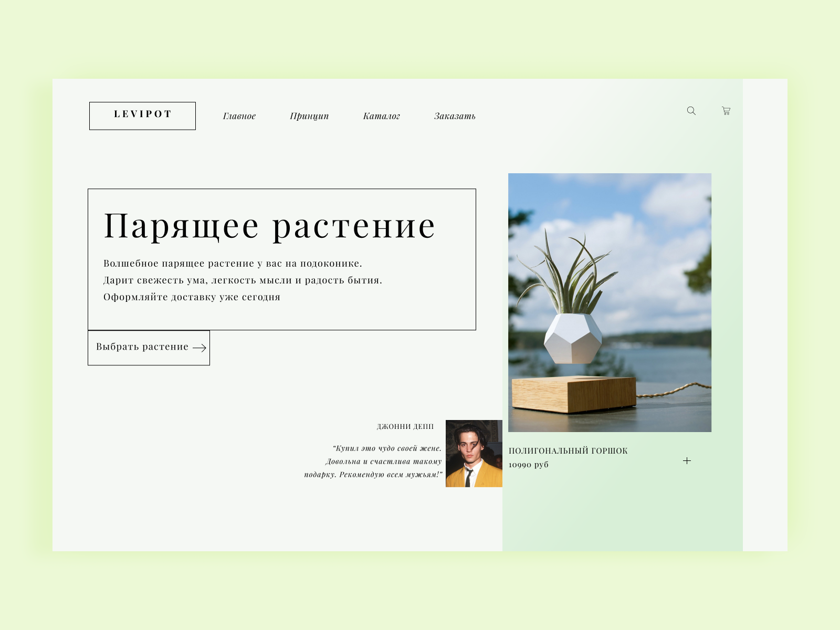Click the italic testimonial quote text
This screenshot has height=630, width=840.
(x=373, y=461)
